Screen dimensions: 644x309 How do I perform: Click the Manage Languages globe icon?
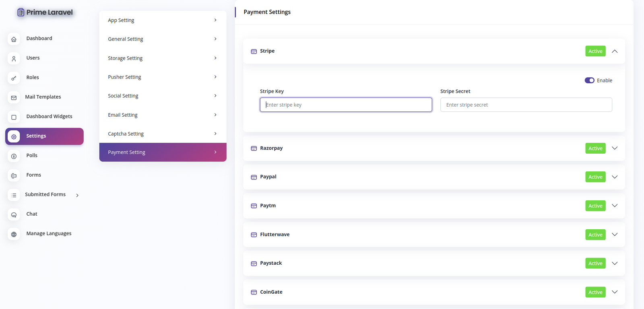14,234
